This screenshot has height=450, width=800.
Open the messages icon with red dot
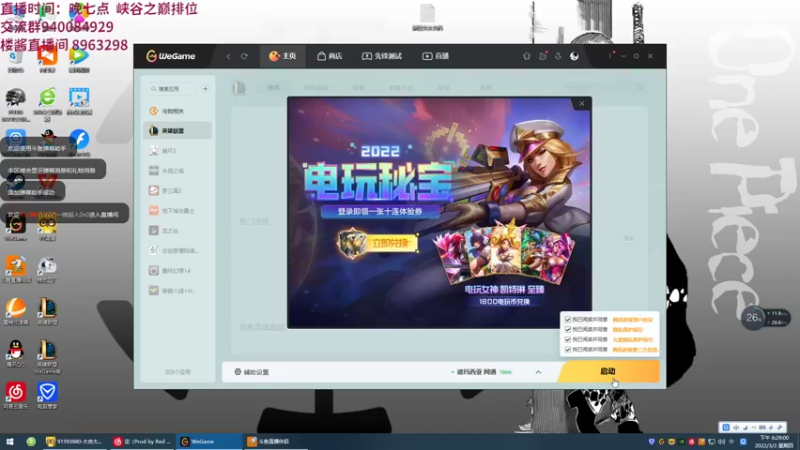pos(543,56)
